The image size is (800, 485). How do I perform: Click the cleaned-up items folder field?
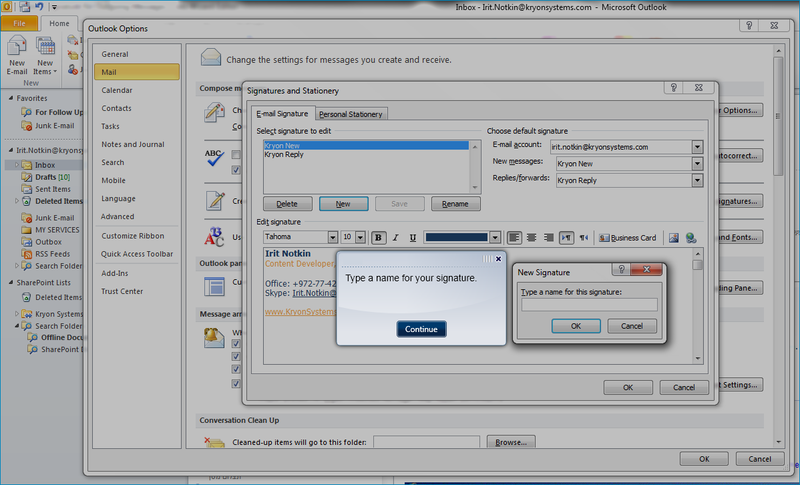pyautogui.click(x=426, y=442)
